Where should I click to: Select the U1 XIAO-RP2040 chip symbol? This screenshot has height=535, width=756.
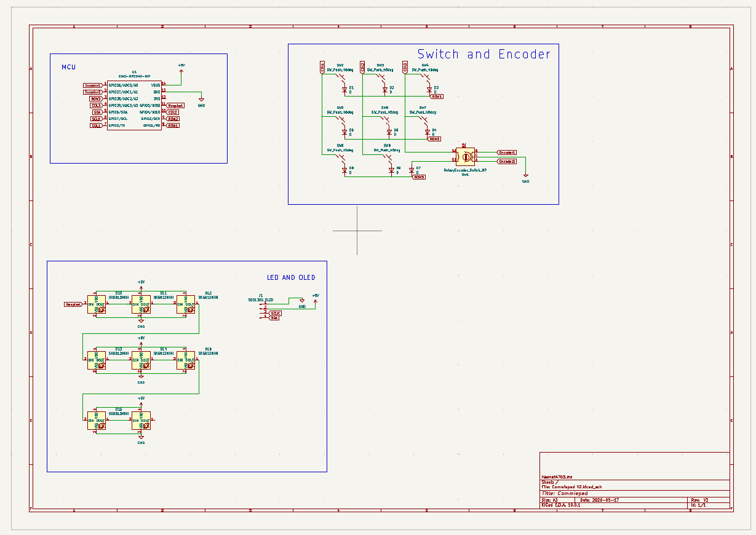[134, 105]
